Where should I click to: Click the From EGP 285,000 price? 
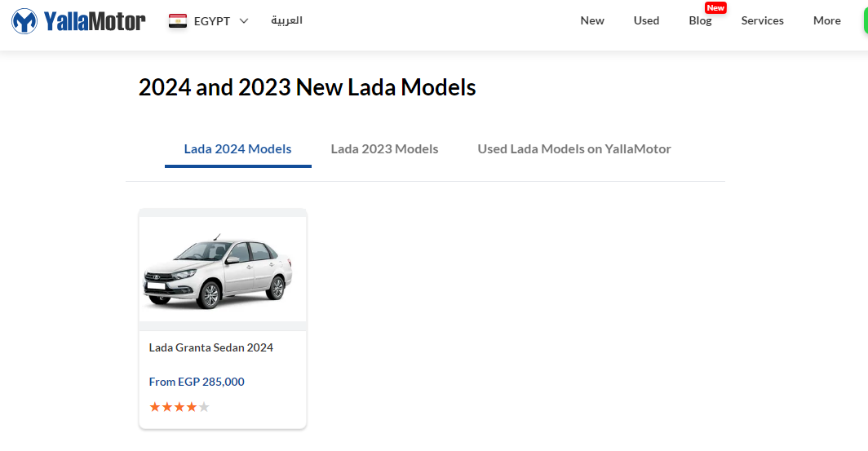[x=197, y=382]
